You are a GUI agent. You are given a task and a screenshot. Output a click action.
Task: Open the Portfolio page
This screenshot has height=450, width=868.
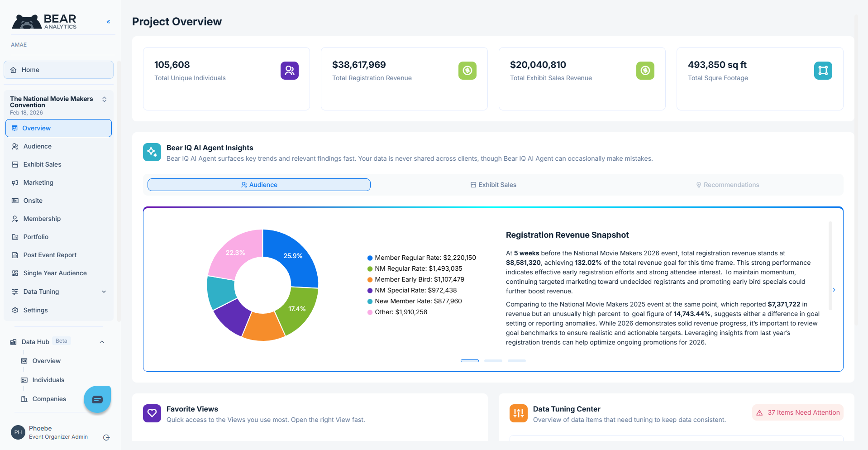[x=58, y=237]
